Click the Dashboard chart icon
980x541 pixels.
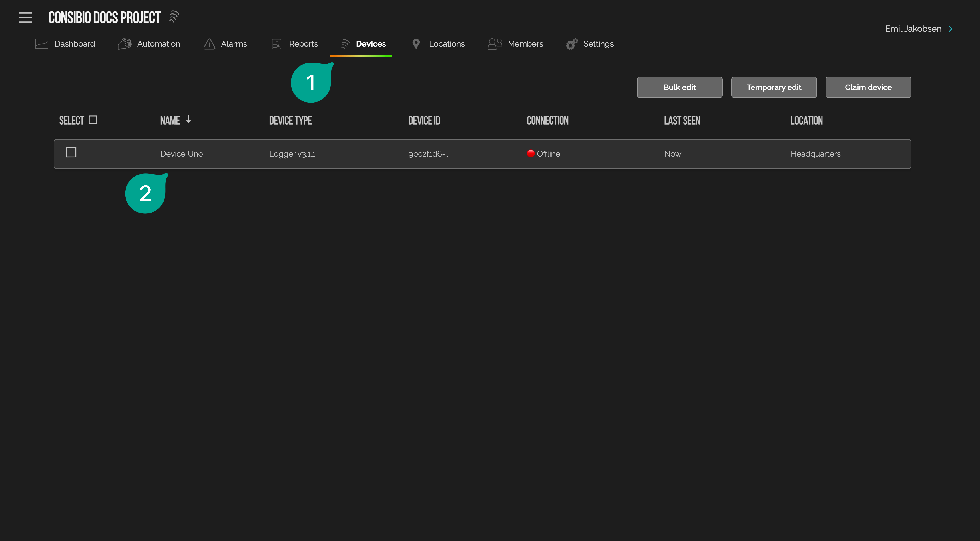click(41, 44)
